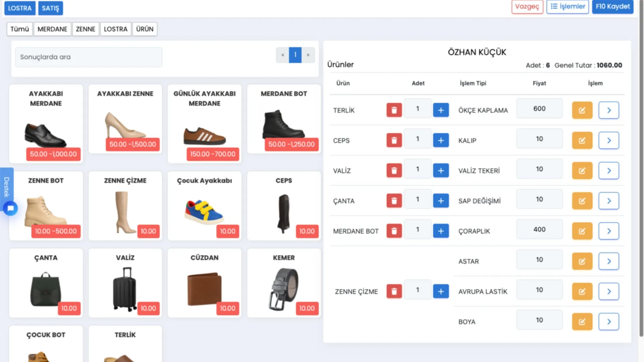Screen dimensions: 644x362
Task: Expand VALİZ TEKERİ row chevron
Action: tap(608, 170)
